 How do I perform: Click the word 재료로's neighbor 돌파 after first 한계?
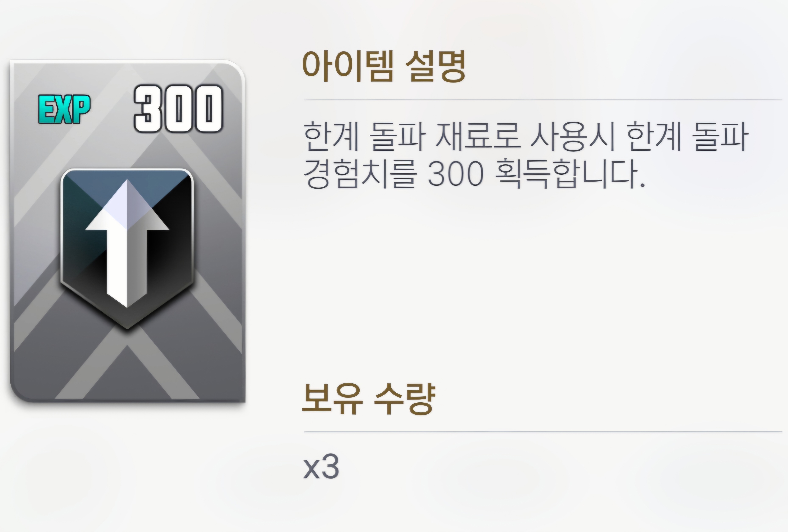pos(397,136)
